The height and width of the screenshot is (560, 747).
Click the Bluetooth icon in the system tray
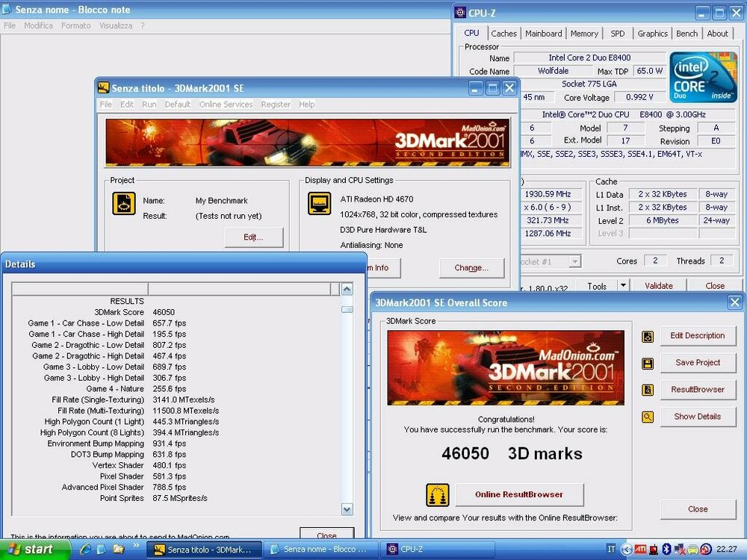coord(666,550)
